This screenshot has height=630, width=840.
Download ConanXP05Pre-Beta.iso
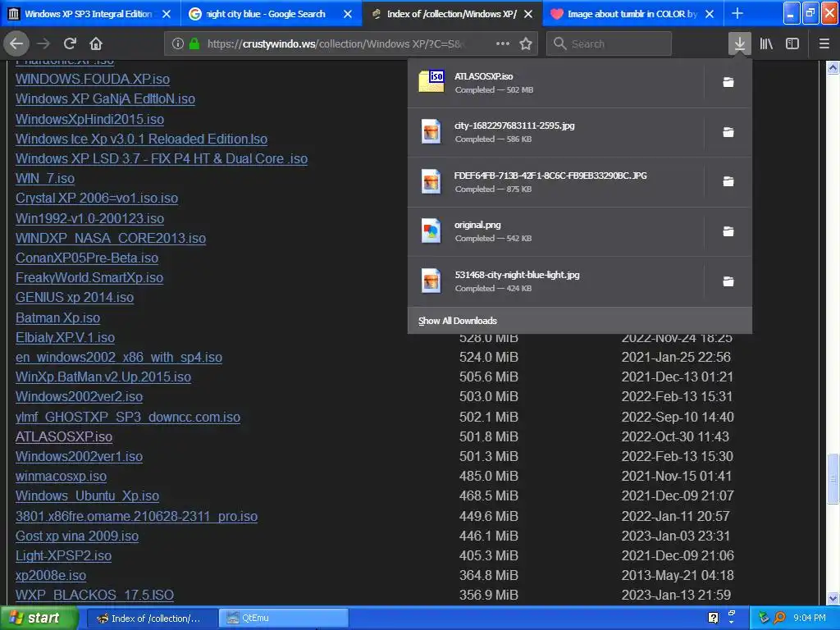[87, 258]
